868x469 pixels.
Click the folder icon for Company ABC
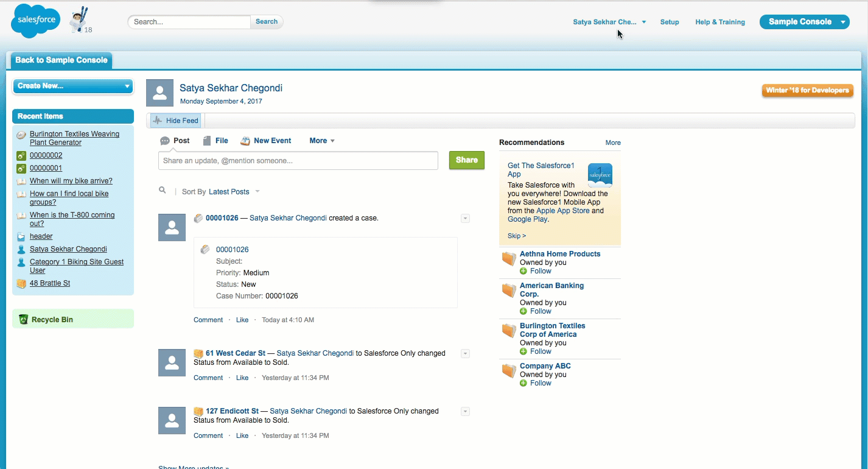pyautogui.click(x=509, y=370)
